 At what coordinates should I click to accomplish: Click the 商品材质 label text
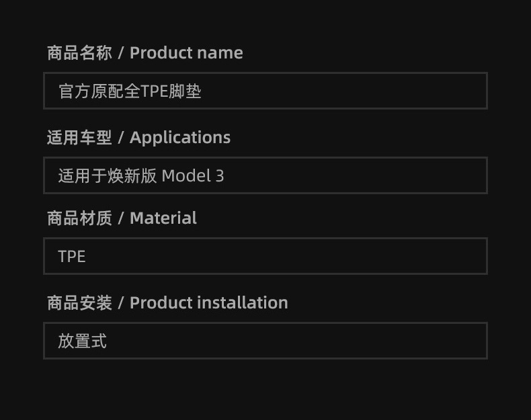click(x=79, y=218)
